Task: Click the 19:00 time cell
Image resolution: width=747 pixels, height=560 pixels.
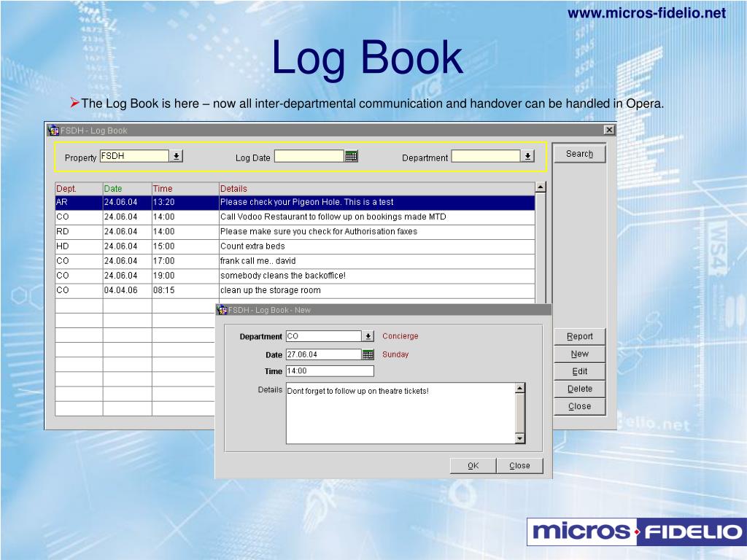Action: click(185, 276)
